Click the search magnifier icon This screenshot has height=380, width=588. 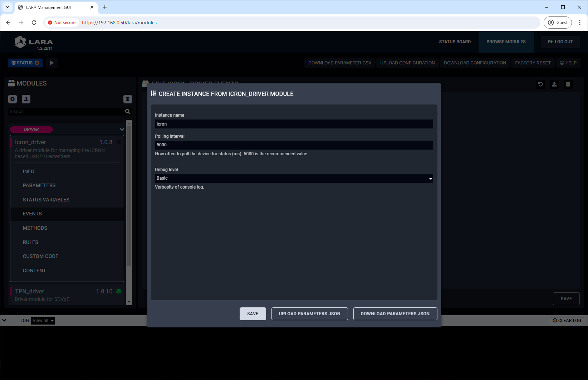tap(128, 112)
